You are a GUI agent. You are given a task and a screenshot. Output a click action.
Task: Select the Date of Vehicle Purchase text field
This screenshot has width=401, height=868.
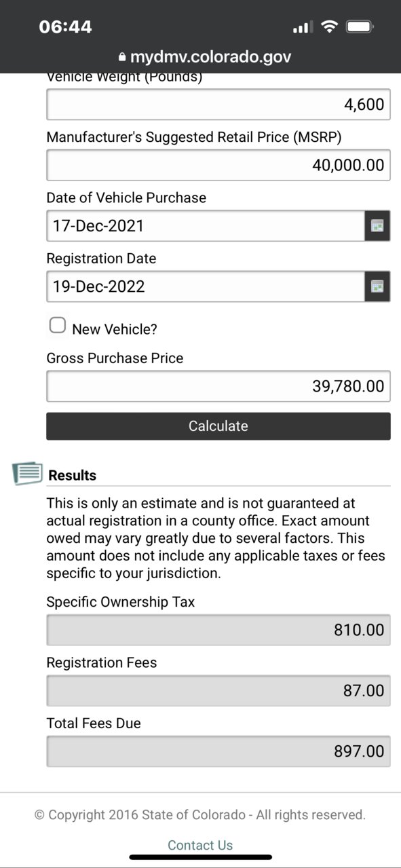coord(206,226)
